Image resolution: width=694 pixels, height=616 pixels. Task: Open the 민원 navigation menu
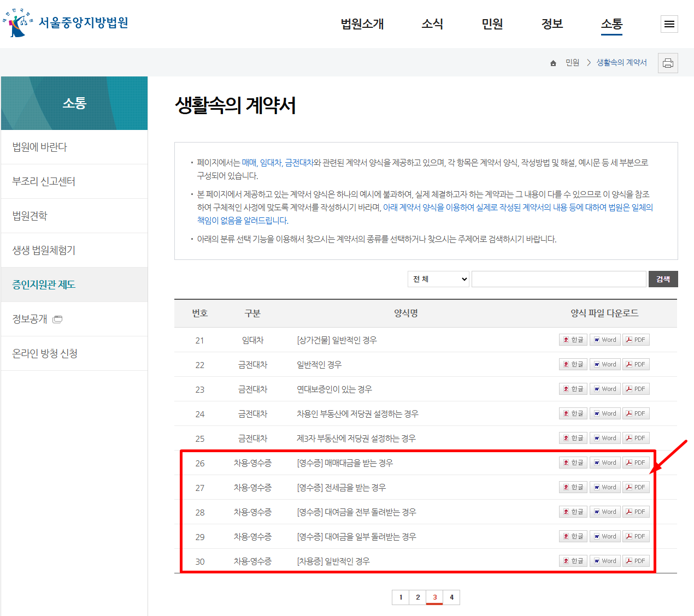coord(491,24)
